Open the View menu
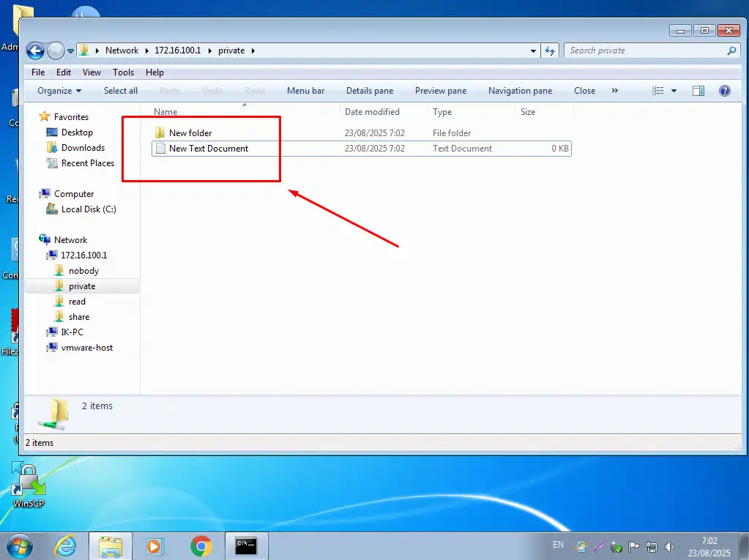 pyautogui.click(x=92, y=72)
